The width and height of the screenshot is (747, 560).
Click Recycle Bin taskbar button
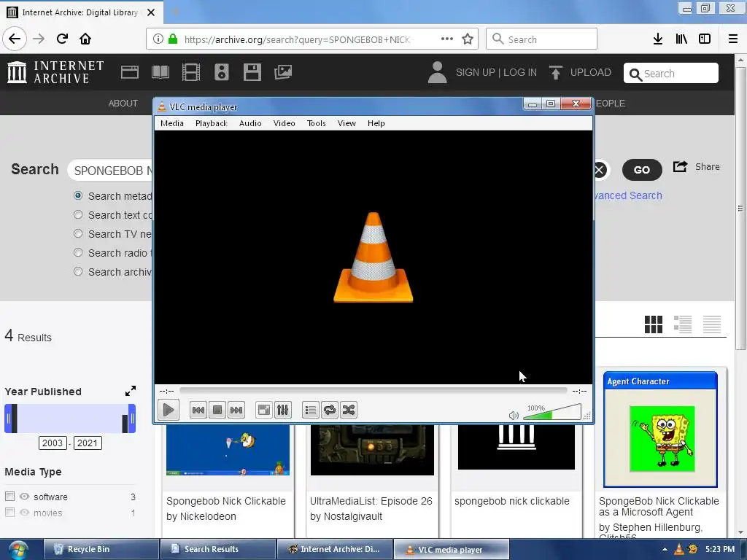[x=101, y=550]
